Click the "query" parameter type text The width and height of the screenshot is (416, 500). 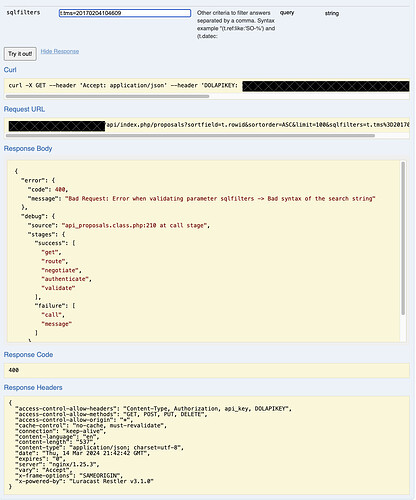(x=287, y=13)
